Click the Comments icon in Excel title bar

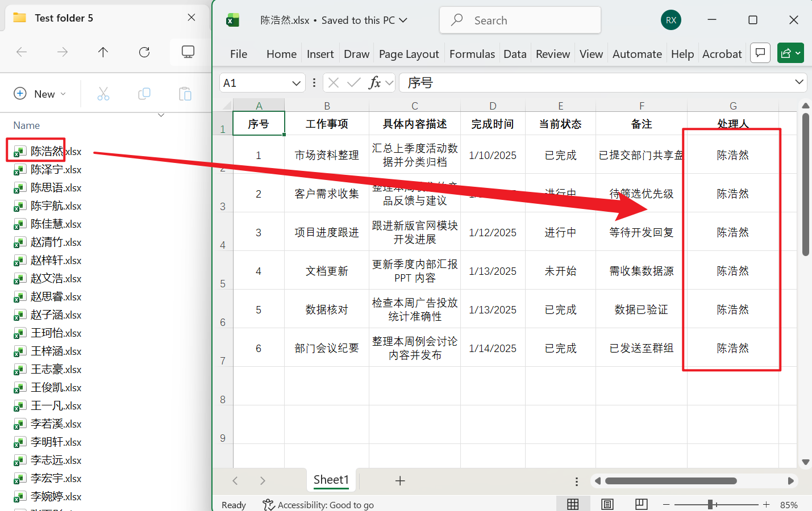click(x=760, y=53)
